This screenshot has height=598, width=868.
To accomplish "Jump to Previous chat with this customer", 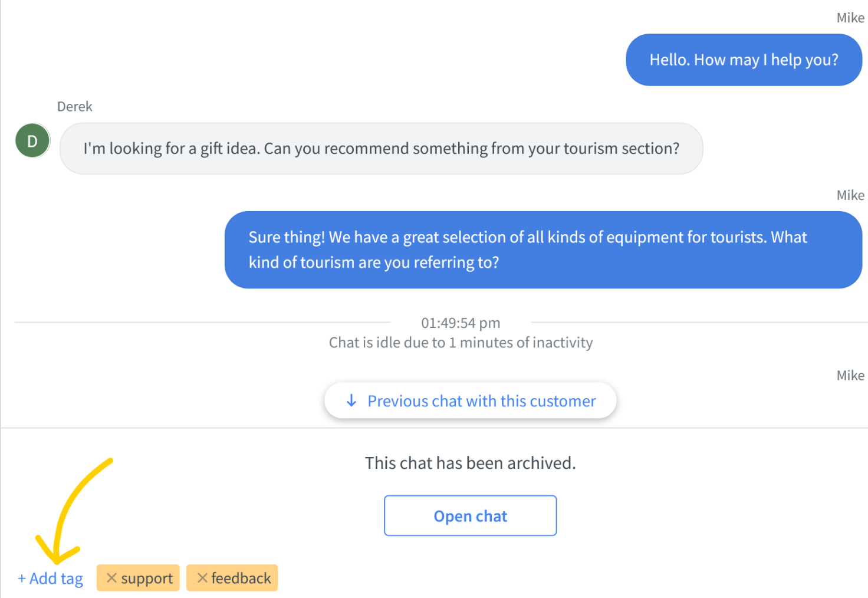I will click(x=470, y=401).
